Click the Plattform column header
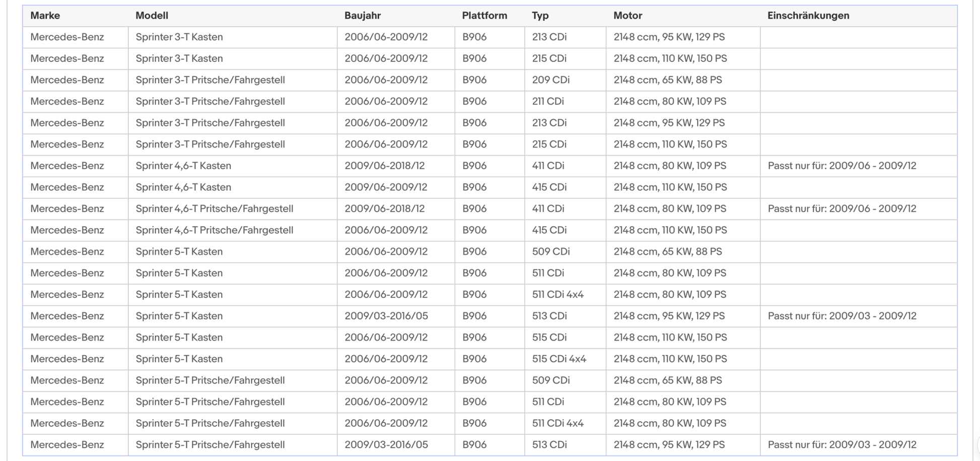The height and width of the screenshot is (461, 980). [484, 16]
